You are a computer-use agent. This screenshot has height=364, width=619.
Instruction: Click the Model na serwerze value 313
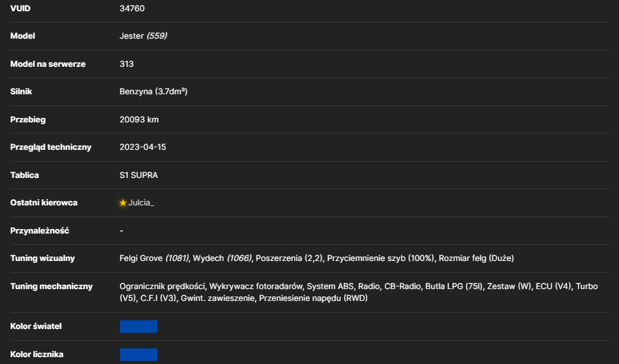pyautogui.click(x=126, y=64)
